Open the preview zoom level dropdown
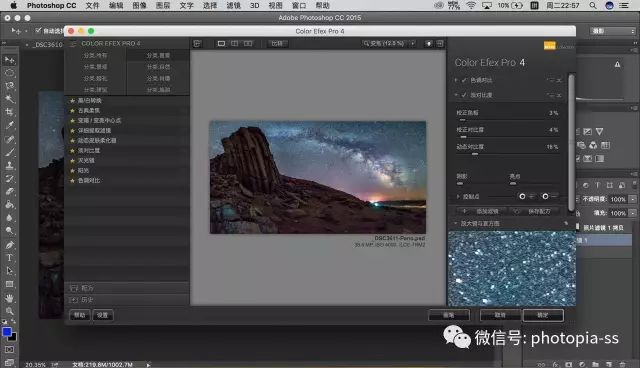The height and width of the screenshot is (368, 640). pos(413,43)
